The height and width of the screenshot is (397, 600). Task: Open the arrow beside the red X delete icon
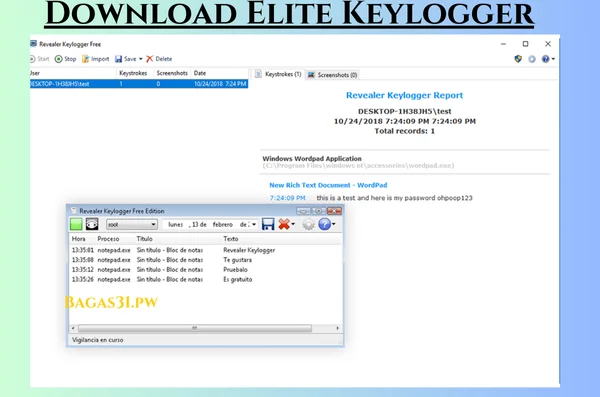coord(293,224)
